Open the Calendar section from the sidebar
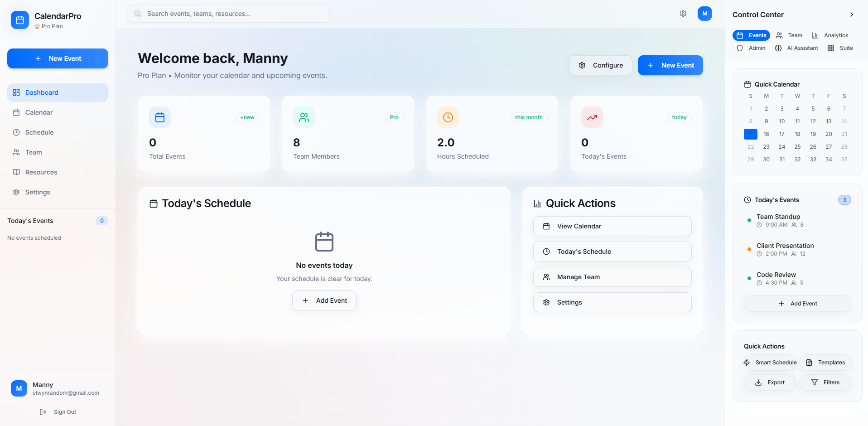 click(x=38, y=112)
